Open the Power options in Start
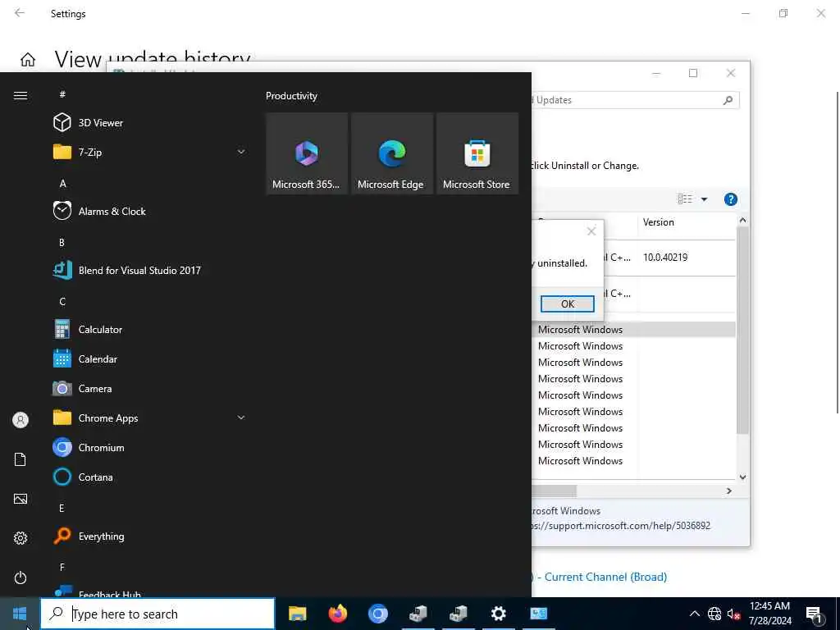 21,577
